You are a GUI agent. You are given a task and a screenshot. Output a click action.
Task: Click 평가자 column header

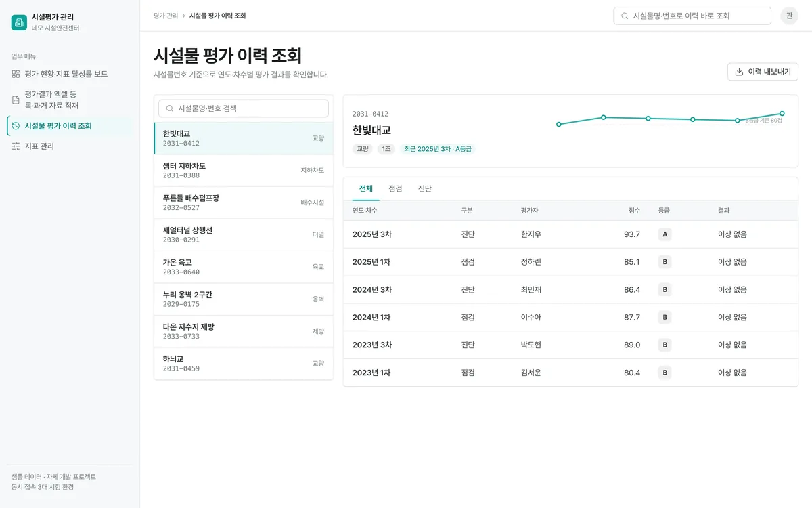(529, 211)
